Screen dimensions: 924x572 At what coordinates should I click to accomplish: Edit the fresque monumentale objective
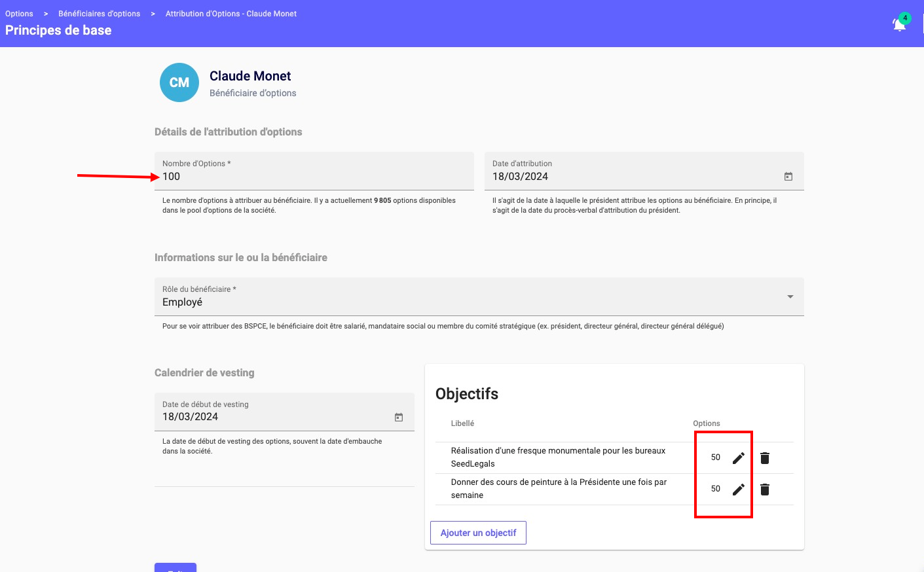pyautogui.click(x=738, y=458)
